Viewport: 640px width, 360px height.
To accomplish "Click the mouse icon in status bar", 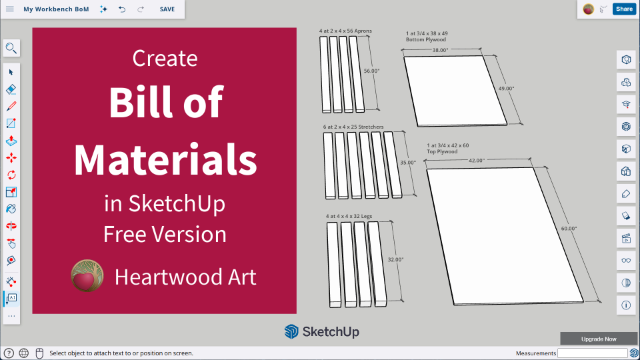I will click(x=39, y=353).
